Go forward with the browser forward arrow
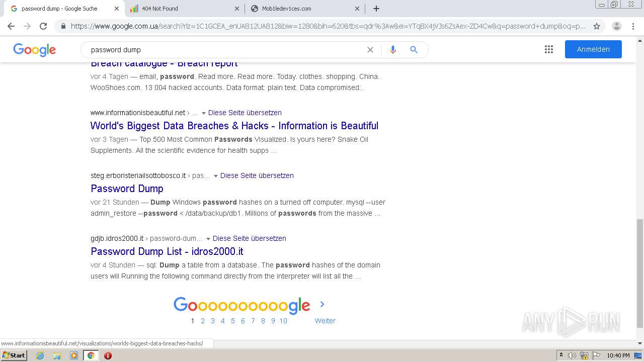644x362 pixels. click(x=27, y=26)
